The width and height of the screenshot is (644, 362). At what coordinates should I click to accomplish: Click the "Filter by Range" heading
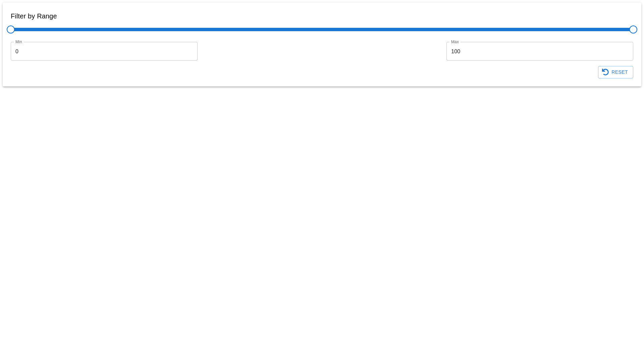coord(34,16)
